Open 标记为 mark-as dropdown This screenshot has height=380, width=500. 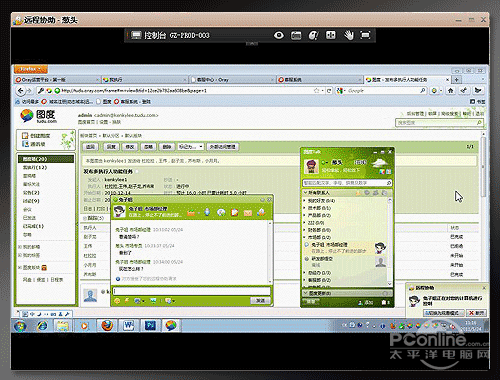190,147
